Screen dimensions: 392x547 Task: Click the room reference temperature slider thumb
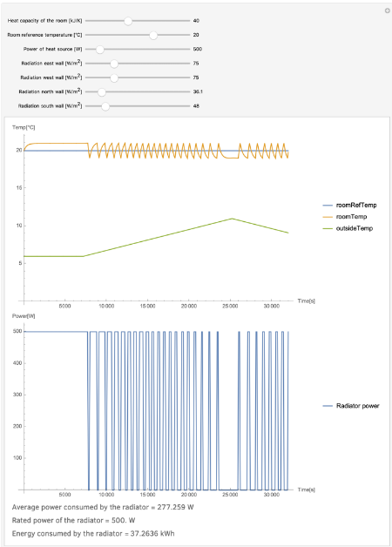click(153, 35)
